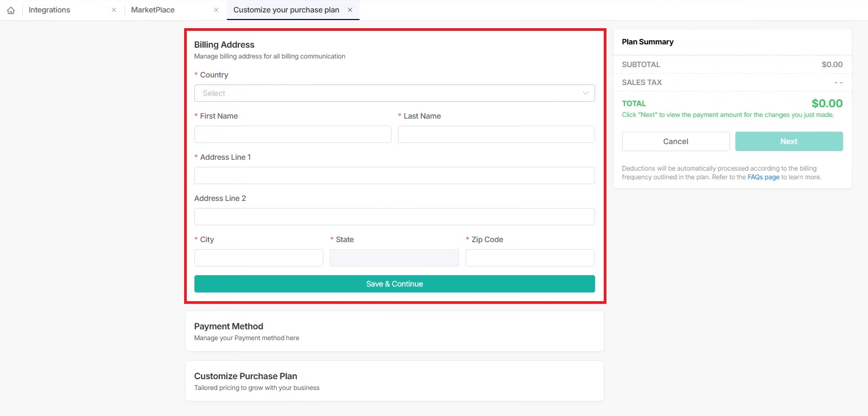The height and width of the screenshot is (416, 868).
Task: Click the home icon in the tab bar
Action: pos(11,10)
